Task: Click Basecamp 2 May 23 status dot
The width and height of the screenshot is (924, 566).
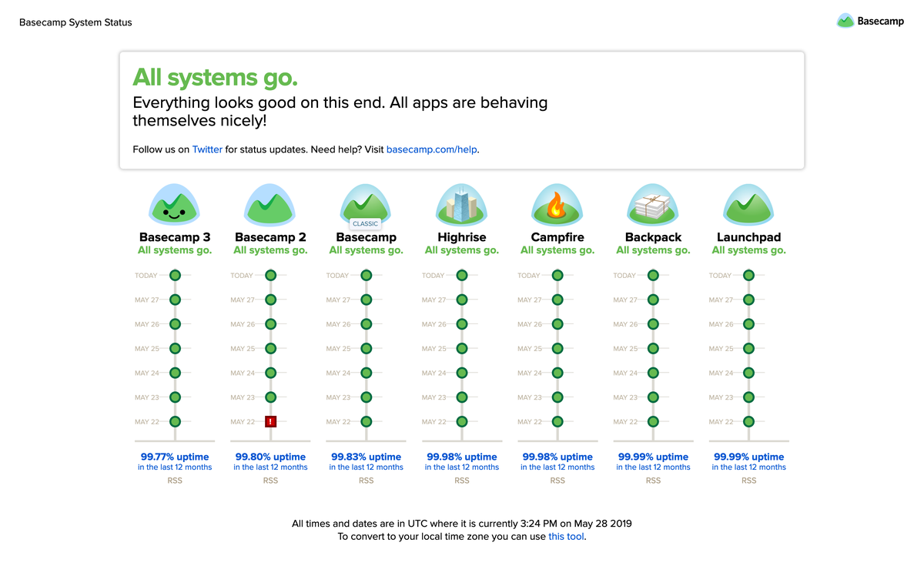Action: tap(270, 397)
